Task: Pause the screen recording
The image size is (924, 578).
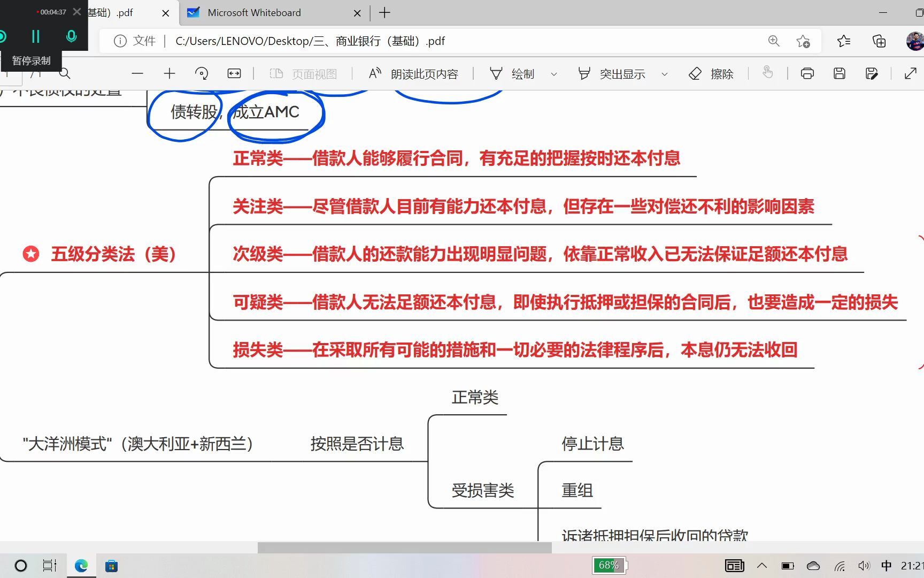Action: click(35, 36)
